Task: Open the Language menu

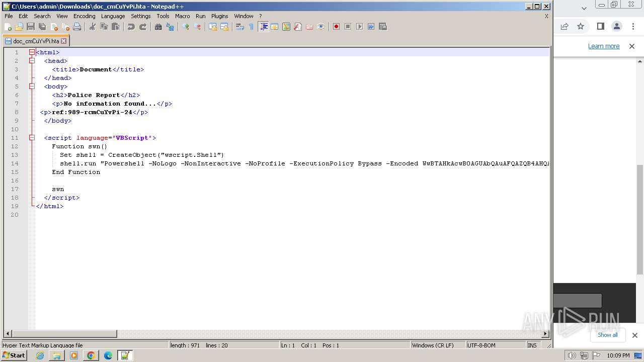Action: tap(113, 16)
